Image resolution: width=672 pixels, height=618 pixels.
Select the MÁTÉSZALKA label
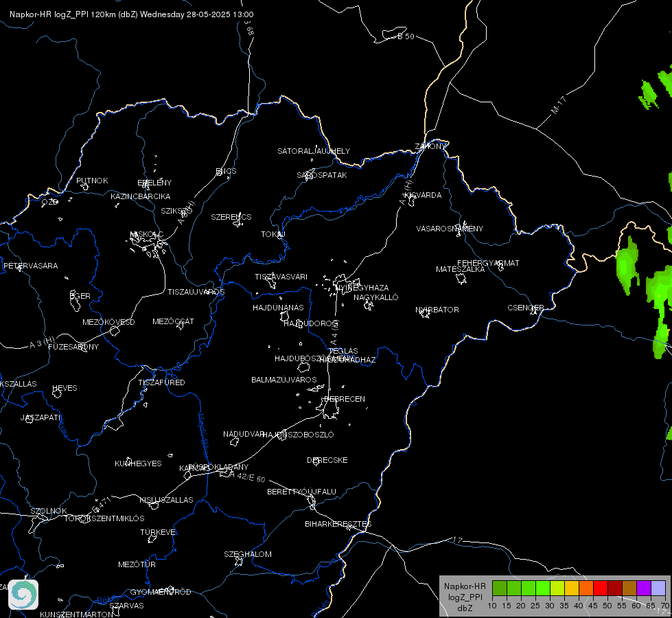click(461, 269)
